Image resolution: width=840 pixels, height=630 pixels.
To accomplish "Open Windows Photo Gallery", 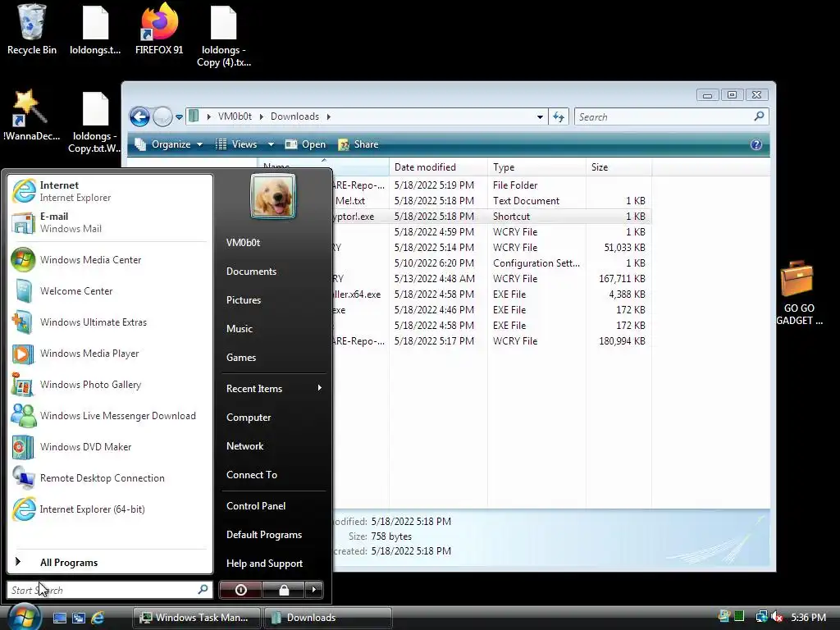I will click(x=110, y=385).
